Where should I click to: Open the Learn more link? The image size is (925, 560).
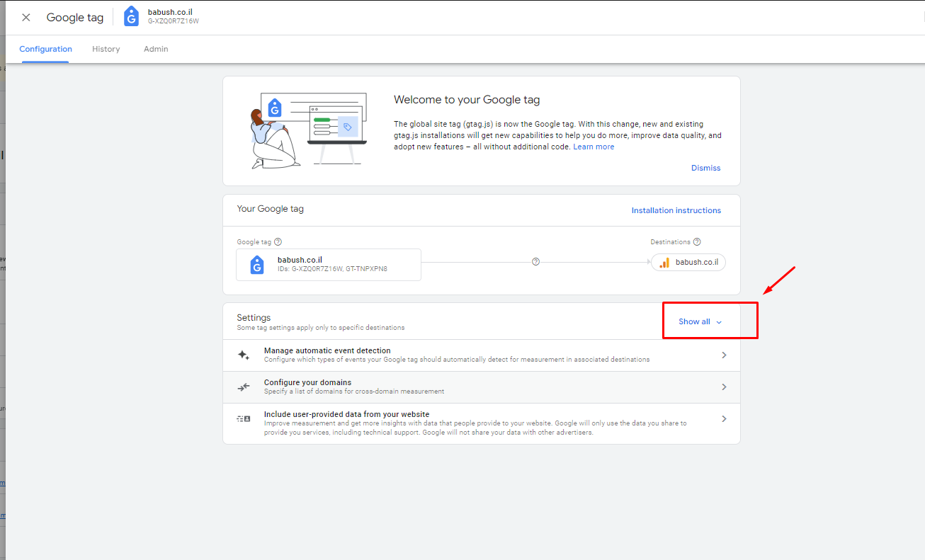594,147
